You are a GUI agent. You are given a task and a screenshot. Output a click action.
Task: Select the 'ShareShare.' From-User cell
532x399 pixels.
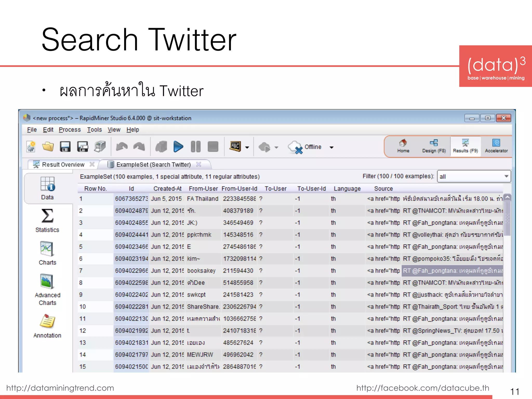pyautogui.click(x=203, y=307)
